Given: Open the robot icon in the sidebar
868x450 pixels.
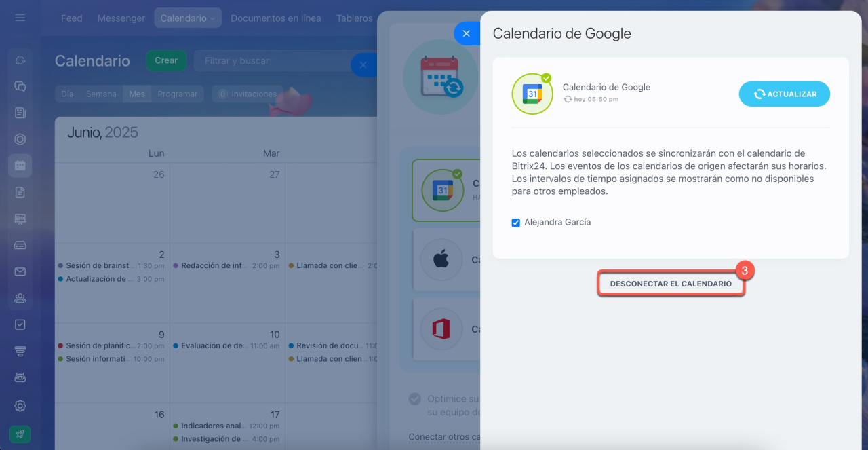Looking at the screenshot, I should click(20, 377).
